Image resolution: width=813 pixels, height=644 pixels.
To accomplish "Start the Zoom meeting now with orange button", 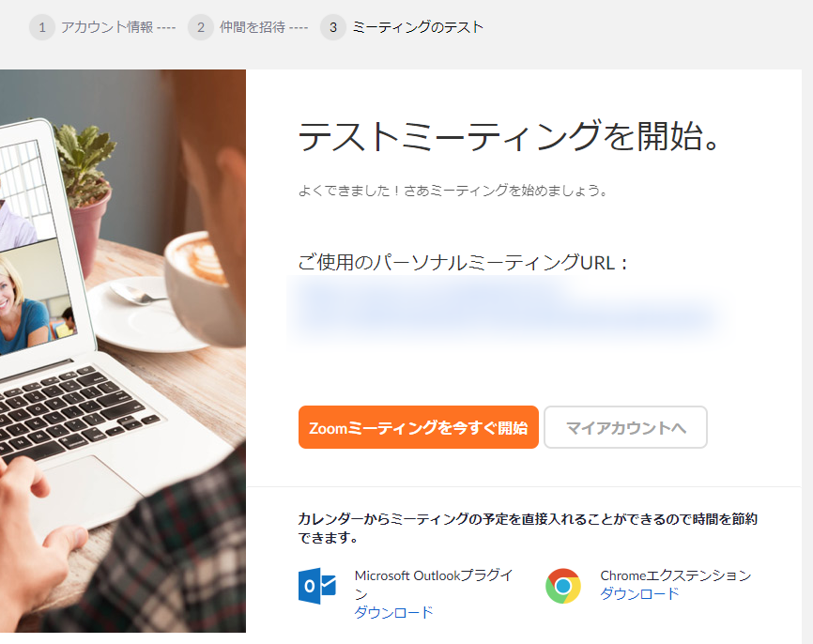I will point(419,427).
